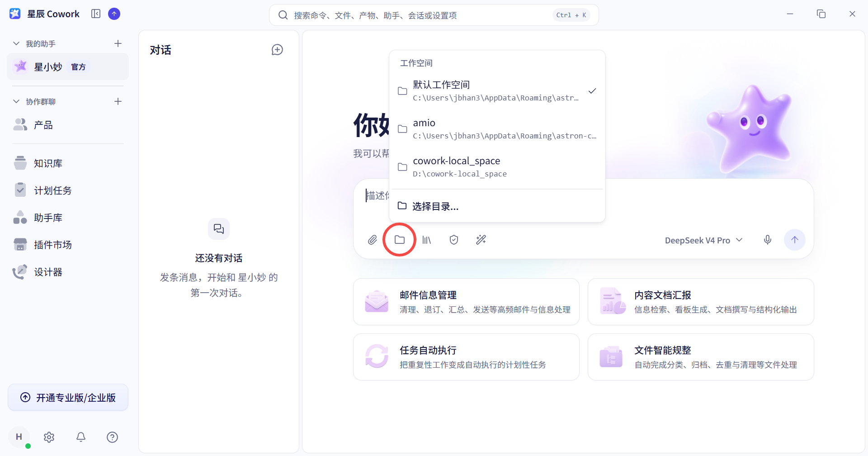868x456 pixels.
Task: Start voice input with microphone icon
Action: [x=768, y=240]
